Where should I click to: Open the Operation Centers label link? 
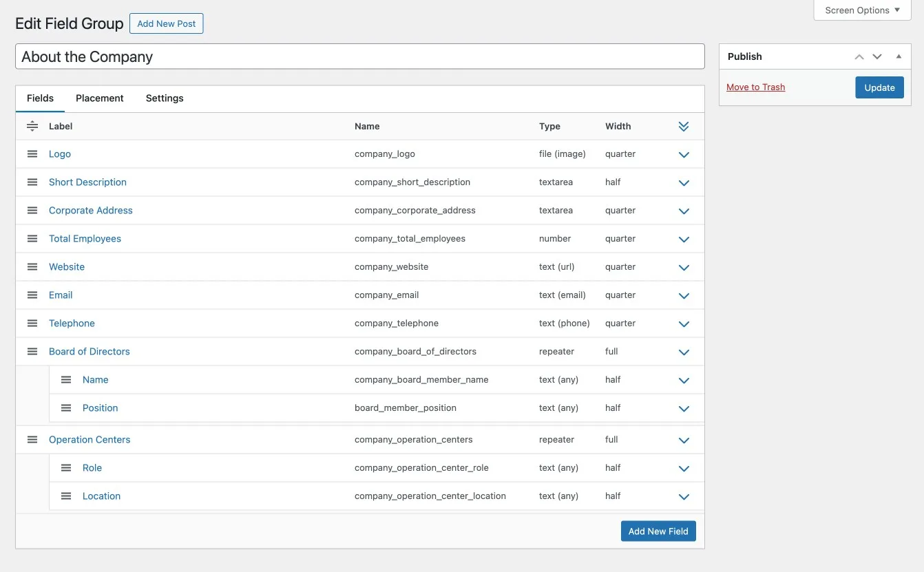[90, 440]
